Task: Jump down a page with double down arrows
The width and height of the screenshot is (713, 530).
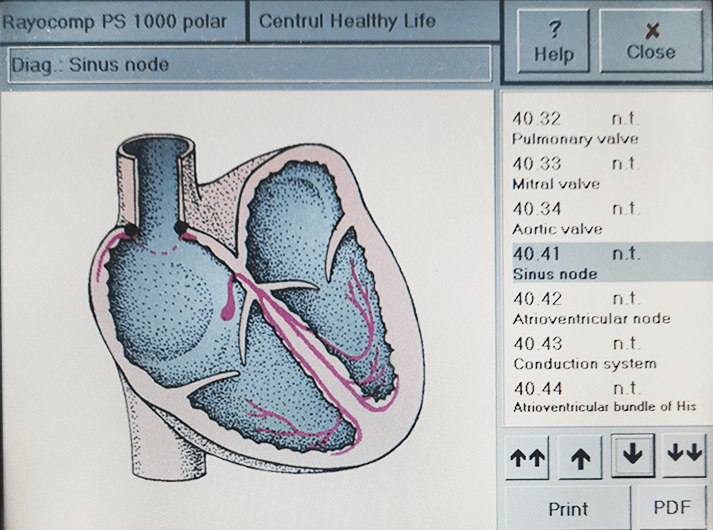Action: 685,455
